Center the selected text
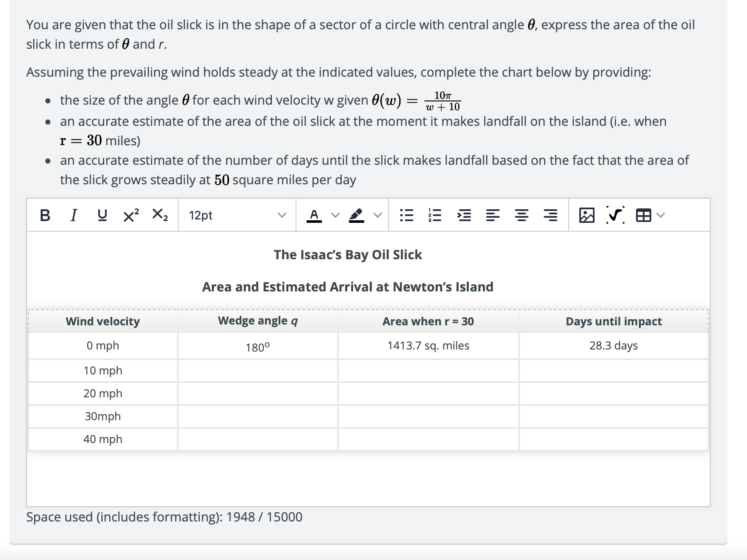This screenshot has height=560, width=747. (x=521, y=216)
